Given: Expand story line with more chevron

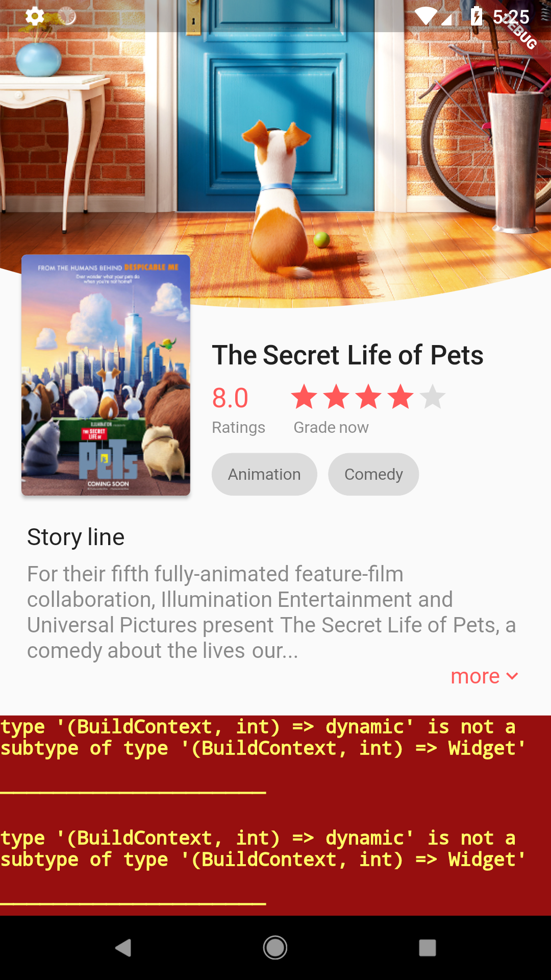Looking at the screenshot, I should [x=484, y=676].
